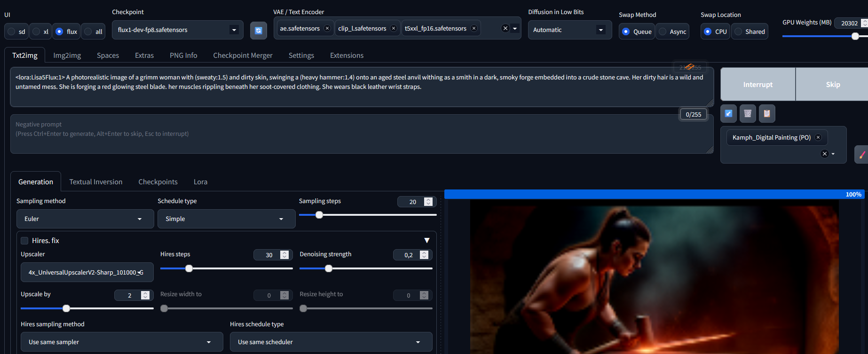Select the flux UI preset
Image resolution: width=868 pixels, height=354 pixels.
[66, 31]
